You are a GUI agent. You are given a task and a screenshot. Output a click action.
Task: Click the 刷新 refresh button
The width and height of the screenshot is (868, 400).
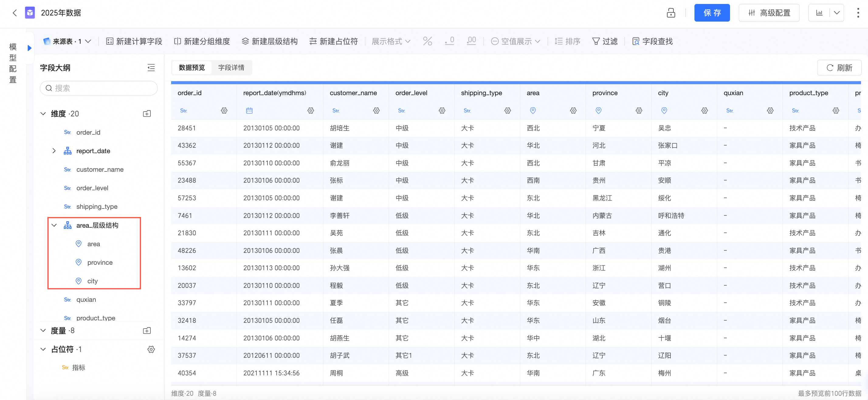[839, 68]
